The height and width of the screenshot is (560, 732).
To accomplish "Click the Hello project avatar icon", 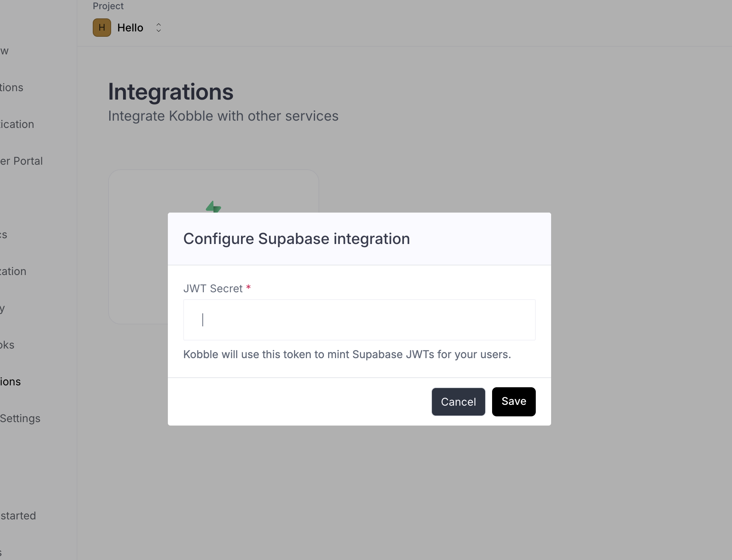I will [101, 27].
